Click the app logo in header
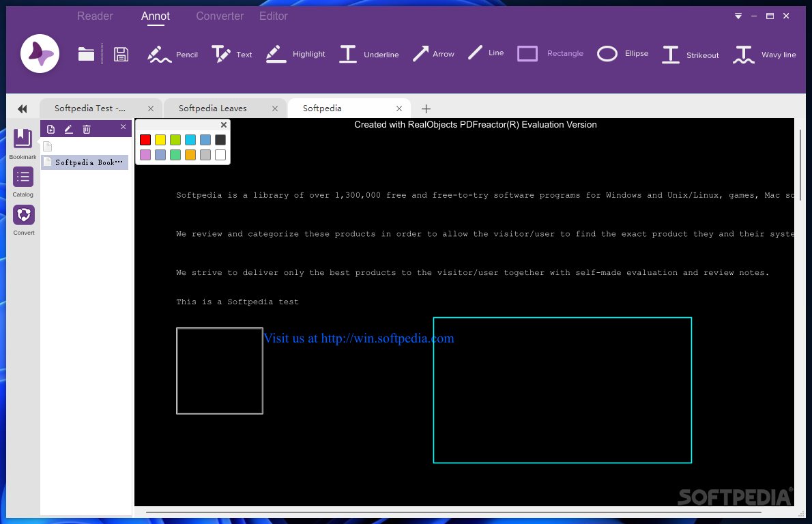The height and width of the screenshot is (524, 812). tap(40, 53)
